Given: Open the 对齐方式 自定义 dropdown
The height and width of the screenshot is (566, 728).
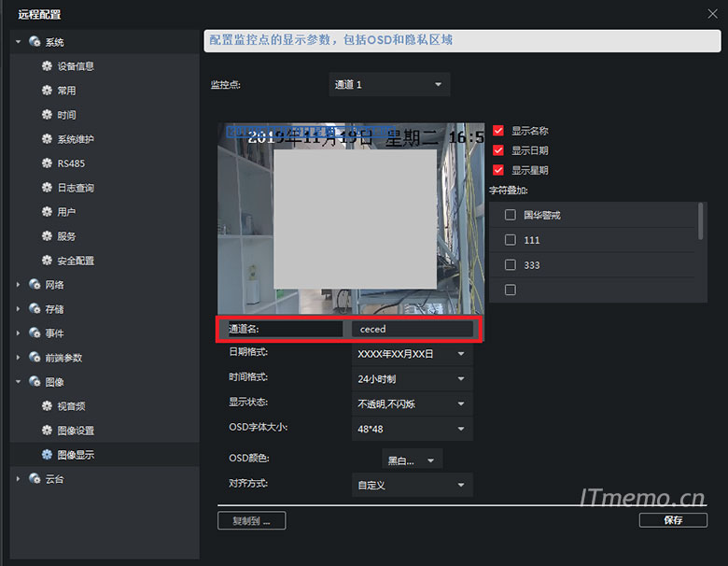Looking at the screenshot, I should coord(413,485).
